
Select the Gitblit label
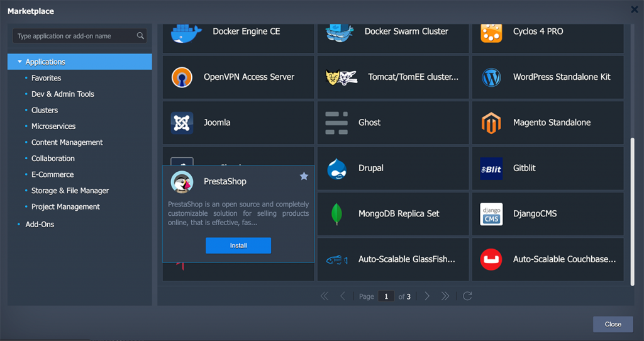tap(525, 168)
